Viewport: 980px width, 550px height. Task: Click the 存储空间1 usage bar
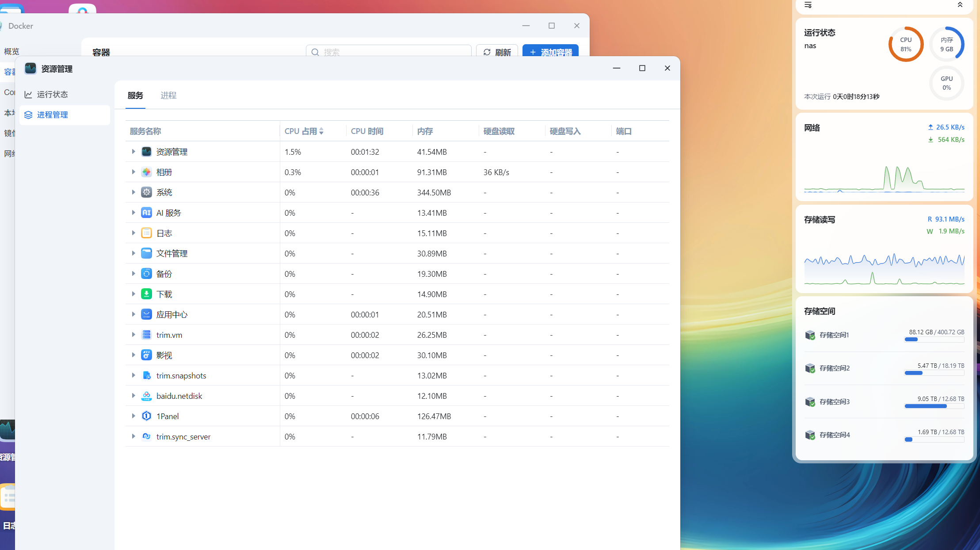click(x=934, y=340)
